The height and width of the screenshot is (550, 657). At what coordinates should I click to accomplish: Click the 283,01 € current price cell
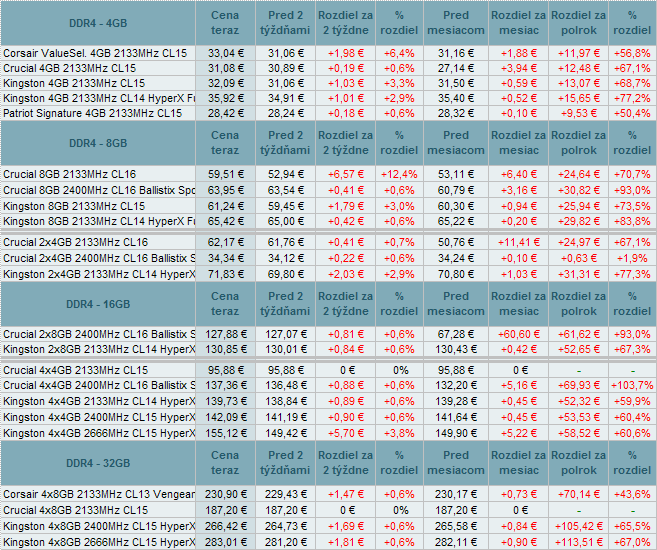[x=225, y=542]
